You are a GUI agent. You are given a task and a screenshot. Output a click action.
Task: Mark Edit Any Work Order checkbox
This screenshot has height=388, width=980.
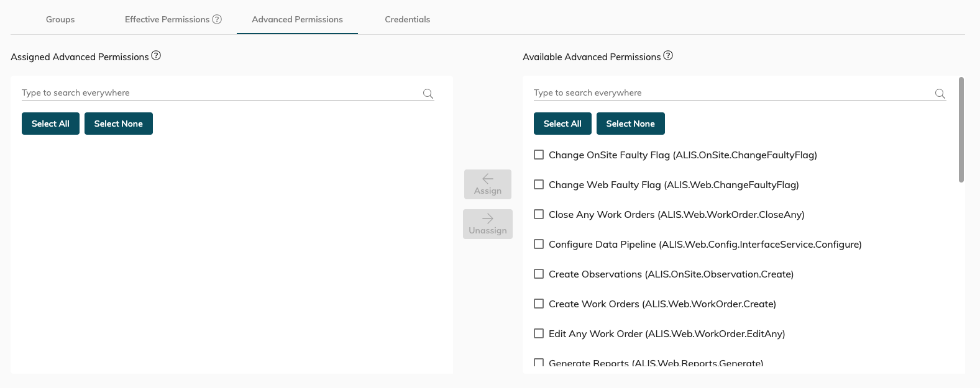[x=539, y=333]
